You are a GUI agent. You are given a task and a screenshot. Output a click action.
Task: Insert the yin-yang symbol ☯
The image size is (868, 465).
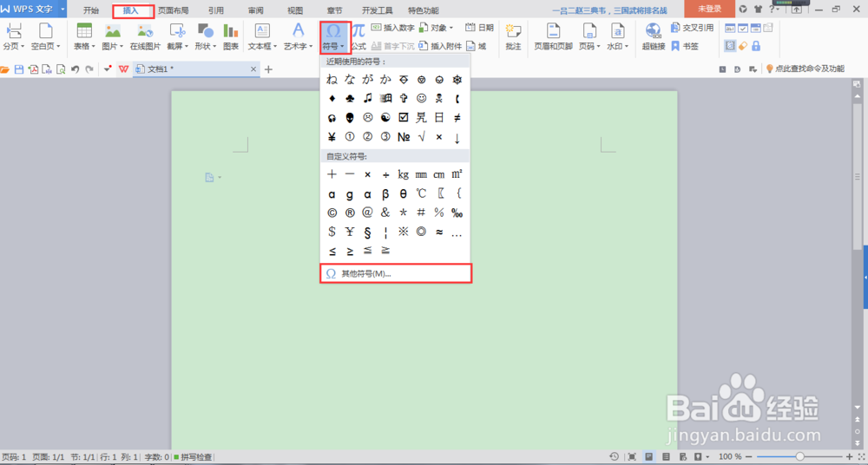[x=385, y=117]
